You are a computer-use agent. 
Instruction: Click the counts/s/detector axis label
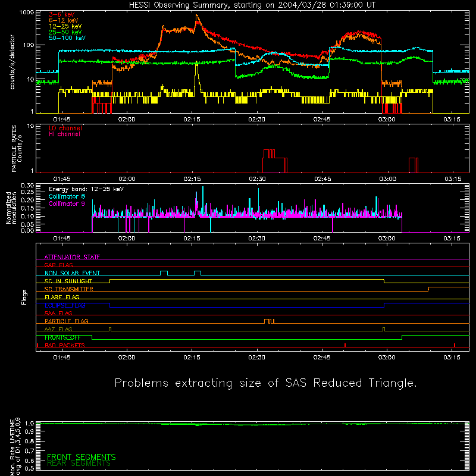click(x=12, y=62)
